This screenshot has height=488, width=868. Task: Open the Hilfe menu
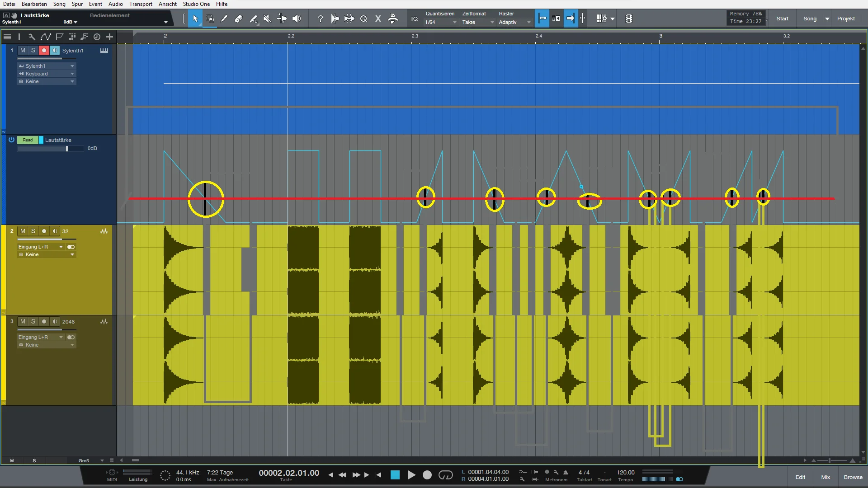[x=222, y=4]
